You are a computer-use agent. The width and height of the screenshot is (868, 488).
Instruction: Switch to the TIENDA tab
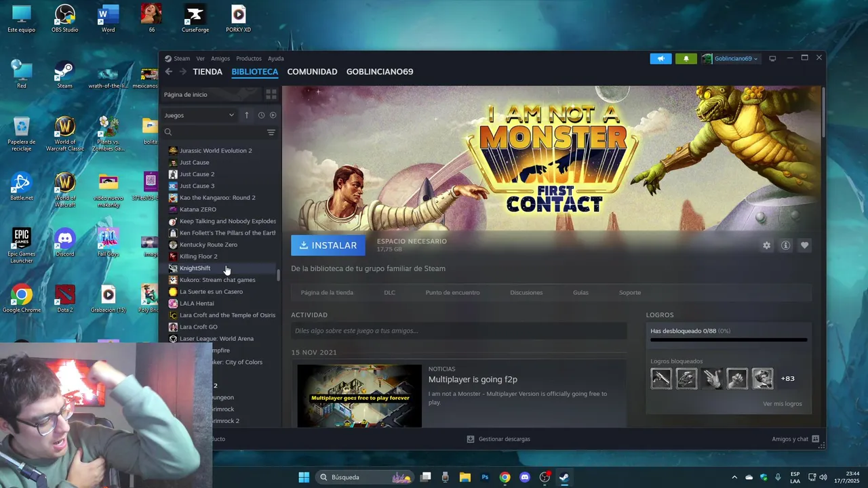208,72
